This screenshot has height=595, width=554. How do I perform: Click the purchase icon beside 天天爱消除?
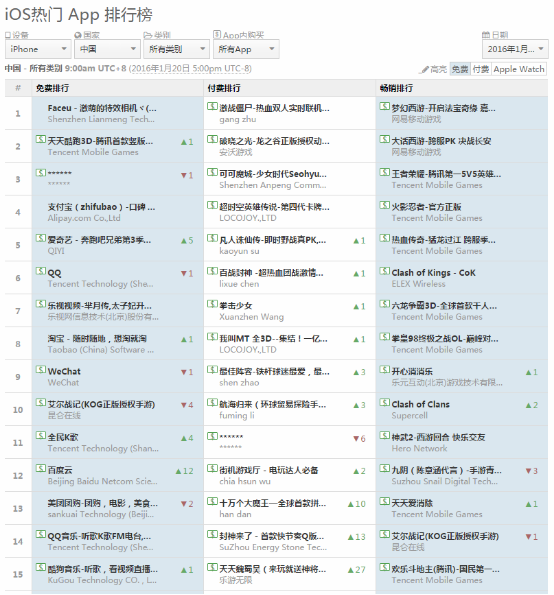(x=385, y=501)
